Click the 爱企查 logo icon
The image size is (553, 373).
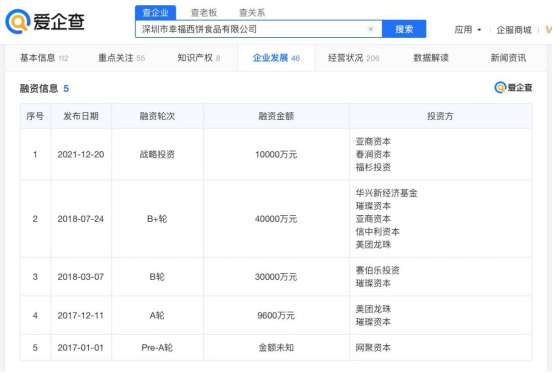click(x=17, y=22)
